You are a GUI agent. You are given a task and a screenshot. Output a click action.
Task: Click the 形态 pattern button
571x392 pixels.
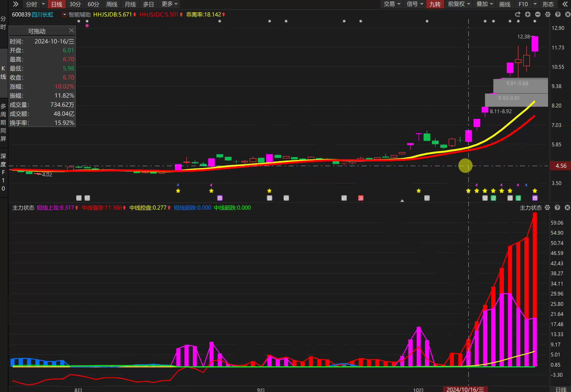coord(548,4)
